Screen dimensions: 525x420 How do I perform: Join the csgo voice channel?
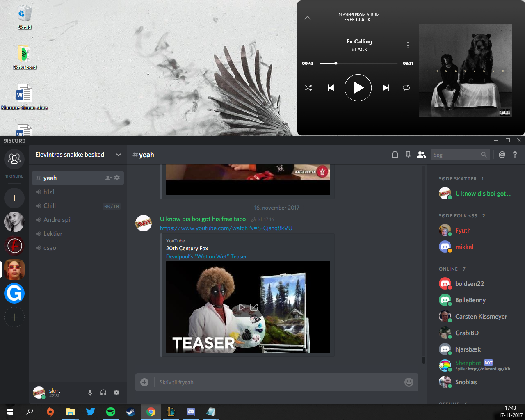click(x=78, y=248)
